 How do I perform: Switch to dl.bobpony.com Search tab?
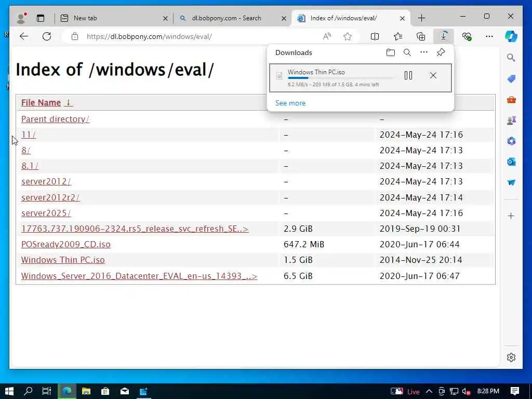(x=232, y=18)
